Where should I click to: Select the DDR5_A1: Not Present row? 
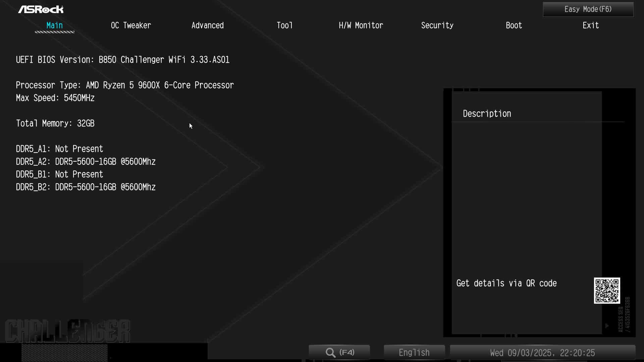click(x=60, y=149)
